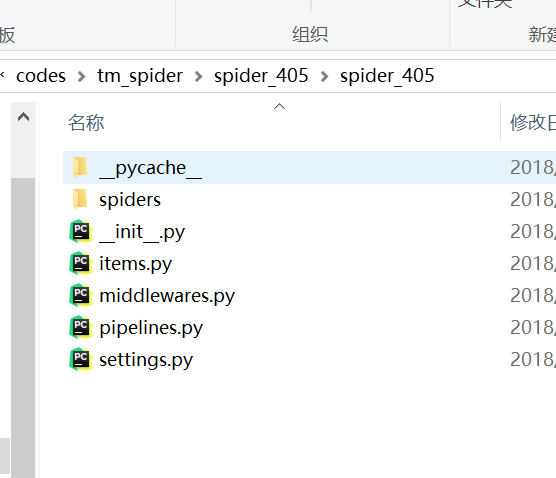Expand the chevron after tm_spider breadcrumb

point(199,76)
